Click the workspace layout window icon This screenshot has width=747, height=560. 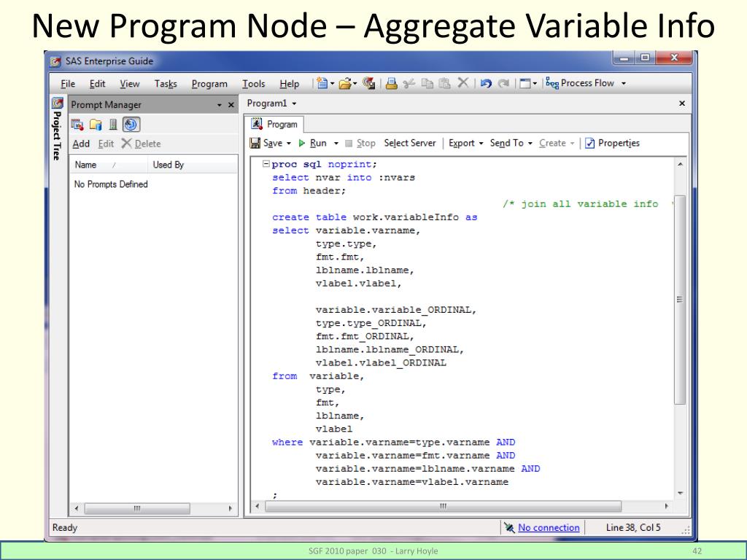tap(525, 84)
